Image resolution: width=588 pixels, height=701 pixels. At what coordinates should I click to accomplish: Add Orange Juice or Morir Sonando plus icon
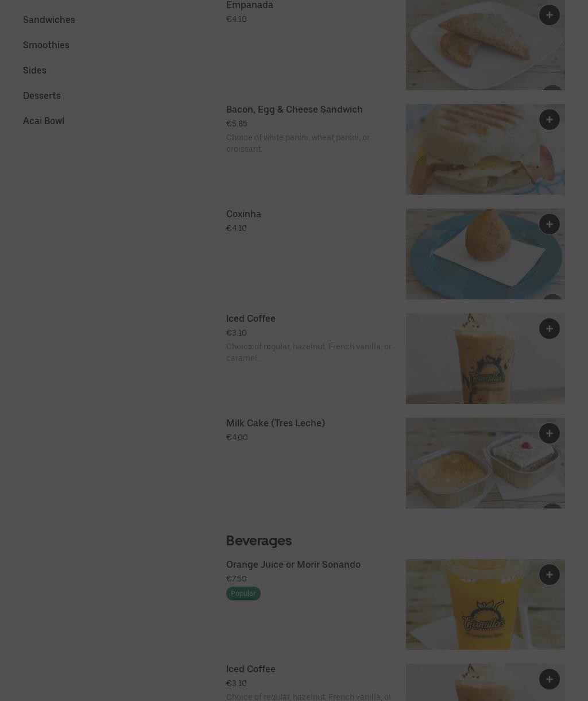550,575
